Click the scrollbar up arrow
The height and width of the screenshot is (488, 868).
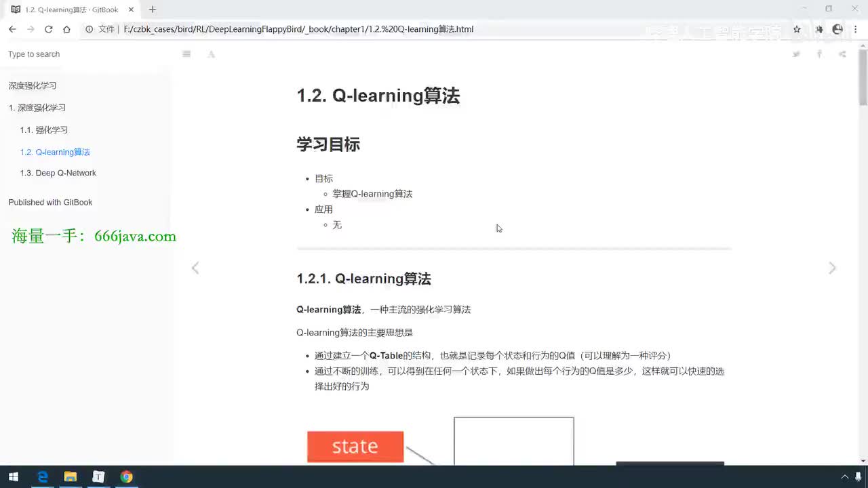point(863,45)
